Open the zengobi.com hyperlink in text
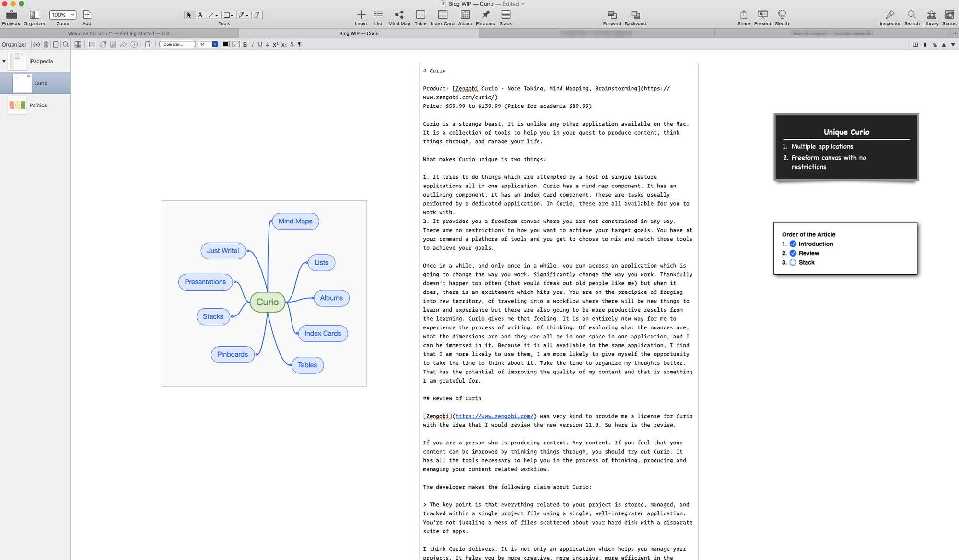Viewport: 959px width, 560px height. coord(494,416)
